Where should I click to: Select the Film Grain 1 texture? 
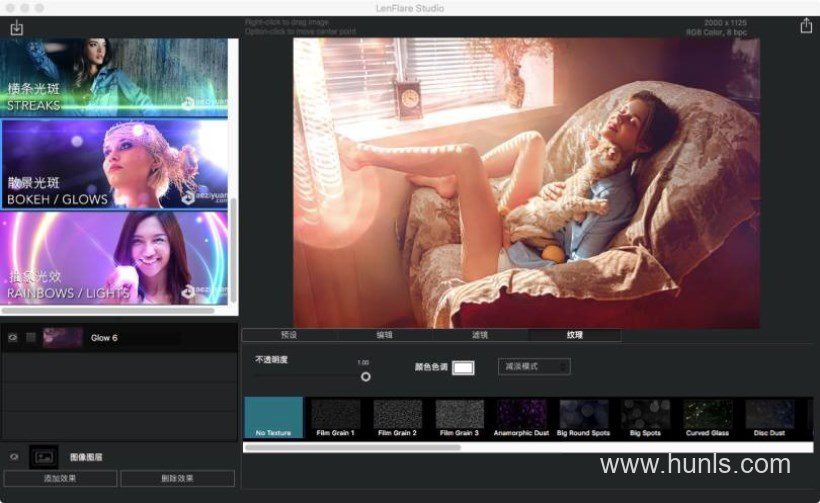tap(336, 417)
